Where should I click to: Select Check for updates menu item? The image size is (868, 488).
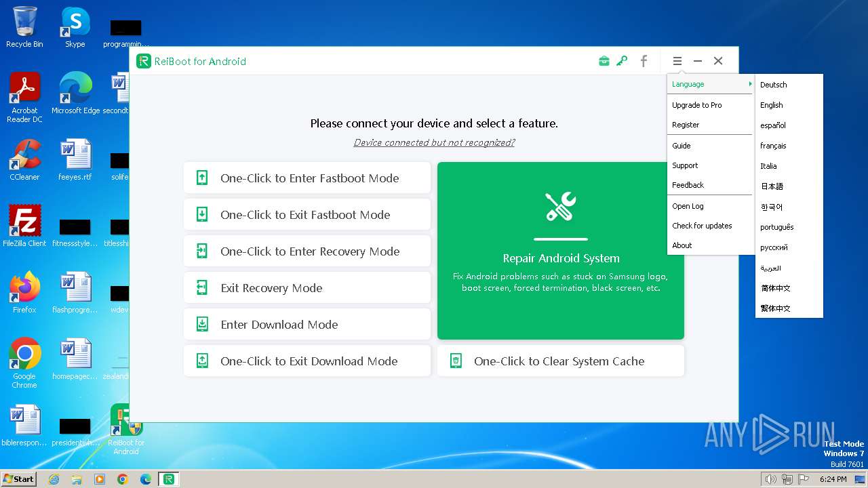[x=711, y=226]
